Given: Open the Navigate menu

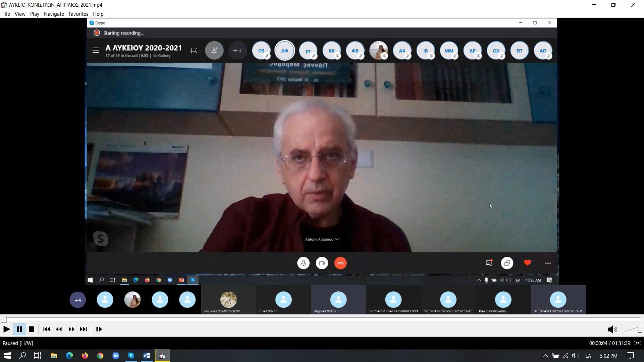Looking at the screenshot, I should [x=54, y=14].
